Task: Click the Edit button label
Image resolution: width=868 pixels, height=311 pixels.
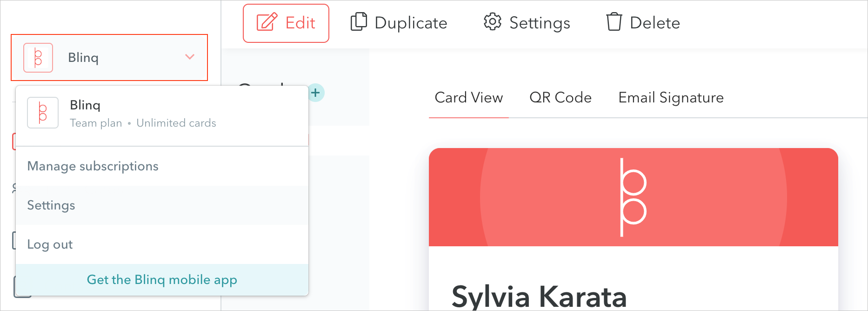Action: 300,23
